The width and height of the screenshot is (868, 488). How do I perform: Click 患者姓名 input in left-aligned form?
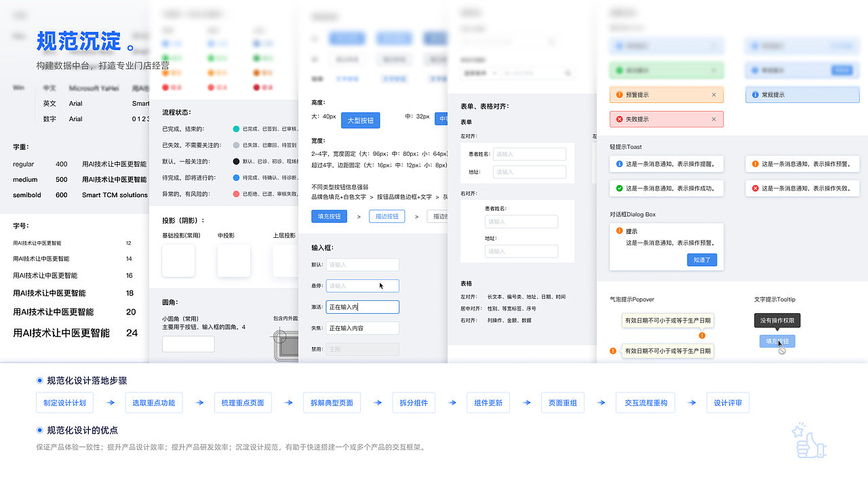530,154
